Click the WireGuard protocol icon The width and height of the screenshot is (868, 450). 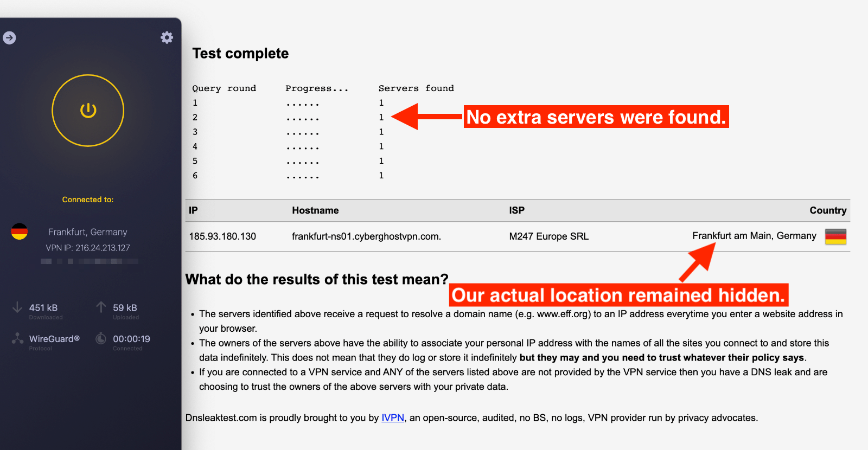coord(17,339)
